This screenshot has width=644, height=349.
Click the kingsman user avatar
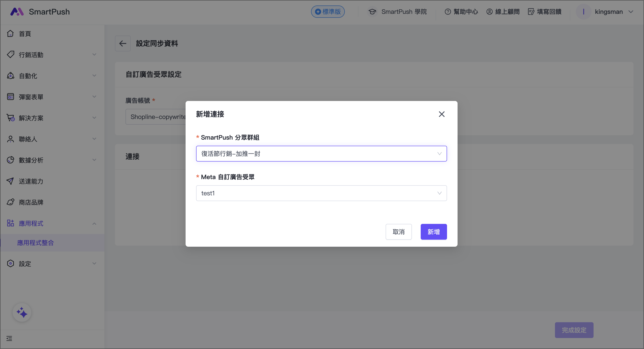pos(583,11)
